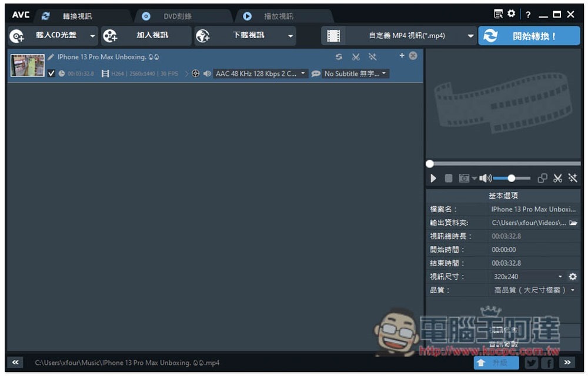Switch to the DVD刻錄 tab
The height and width of the screenshot is (376, 588).
tap(177, 16)
